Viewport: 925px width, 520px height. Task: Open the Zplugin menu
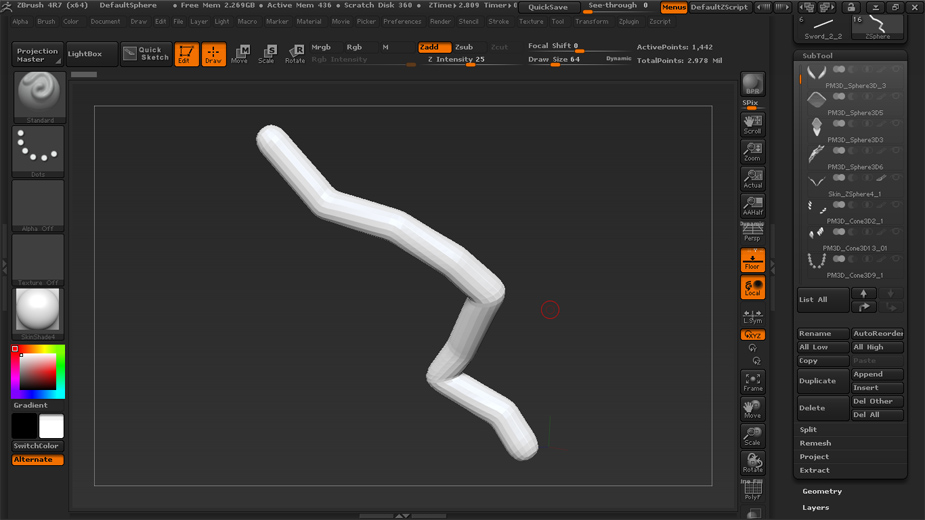click(628, 21)
